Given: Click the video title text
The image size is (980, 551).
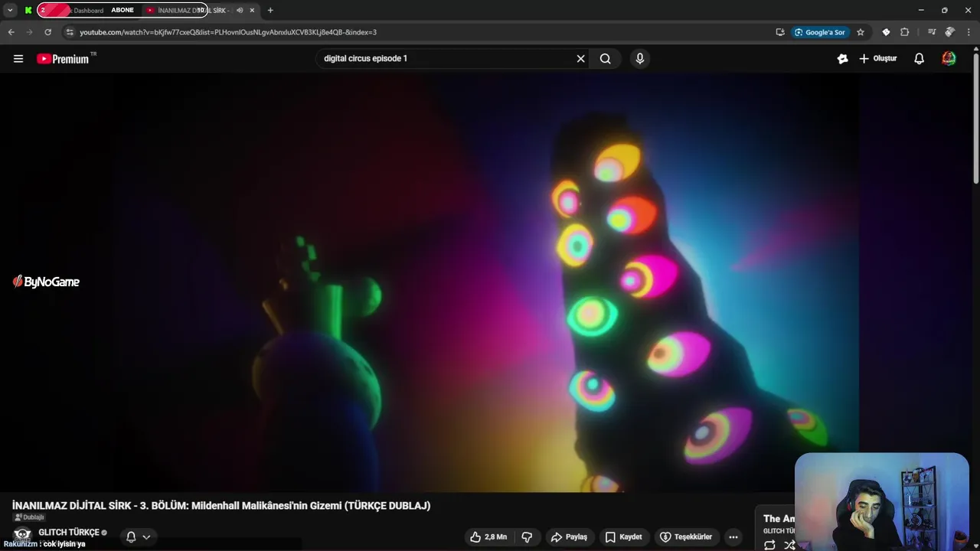Looking at the screenshot, I should point(221,505).
